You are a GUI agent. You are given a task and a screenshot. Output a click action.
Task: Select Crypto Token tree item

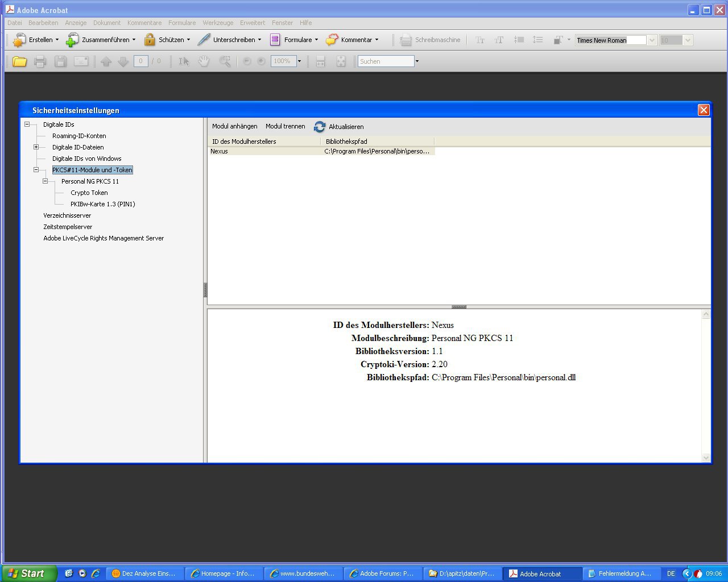click(89, 193)
